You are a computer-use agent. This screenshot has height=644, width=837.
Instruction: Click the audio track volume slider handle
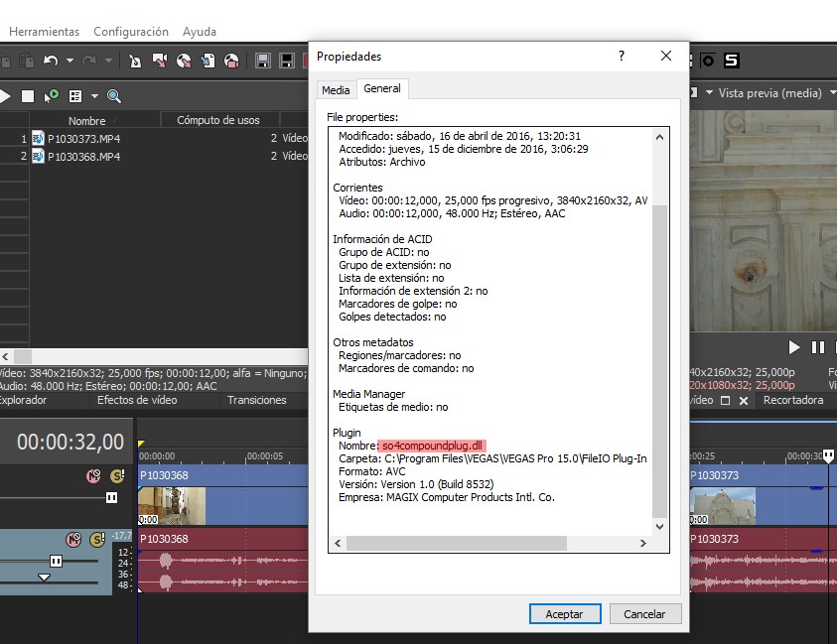tap(57, 561)
